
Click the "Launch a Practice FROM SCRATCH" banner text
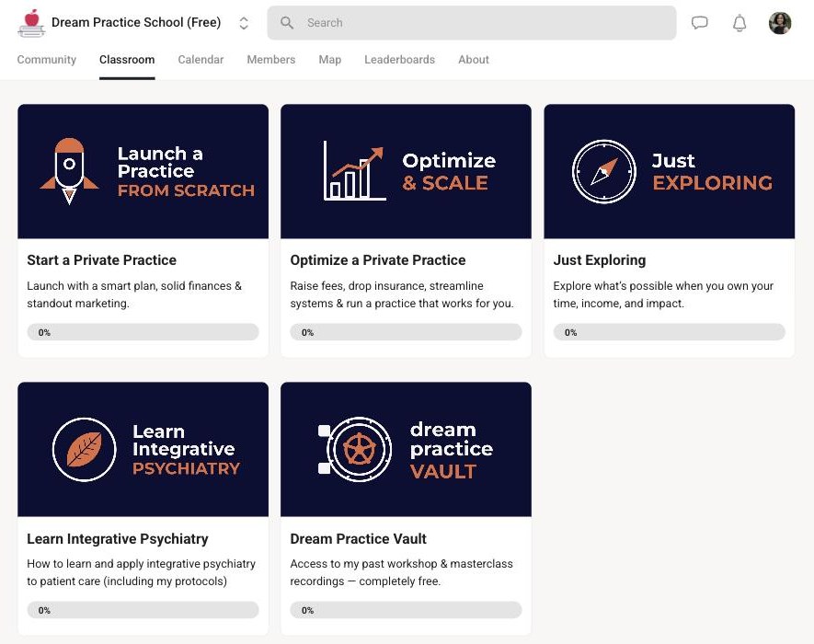pos(186,171)
